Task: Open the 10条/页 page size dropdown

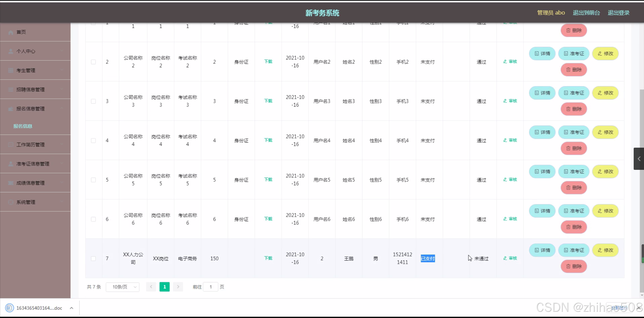Action: coord(123,287)
